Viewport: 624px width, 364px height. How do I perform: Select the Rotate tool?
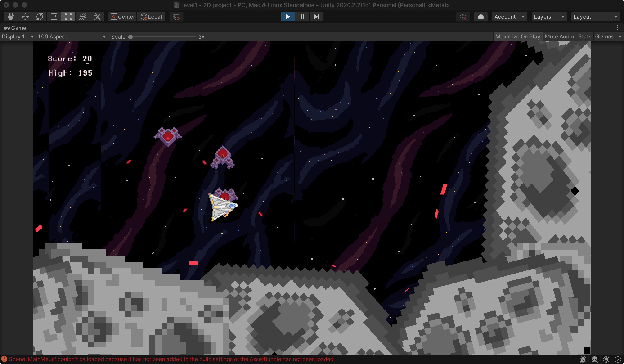39,17
